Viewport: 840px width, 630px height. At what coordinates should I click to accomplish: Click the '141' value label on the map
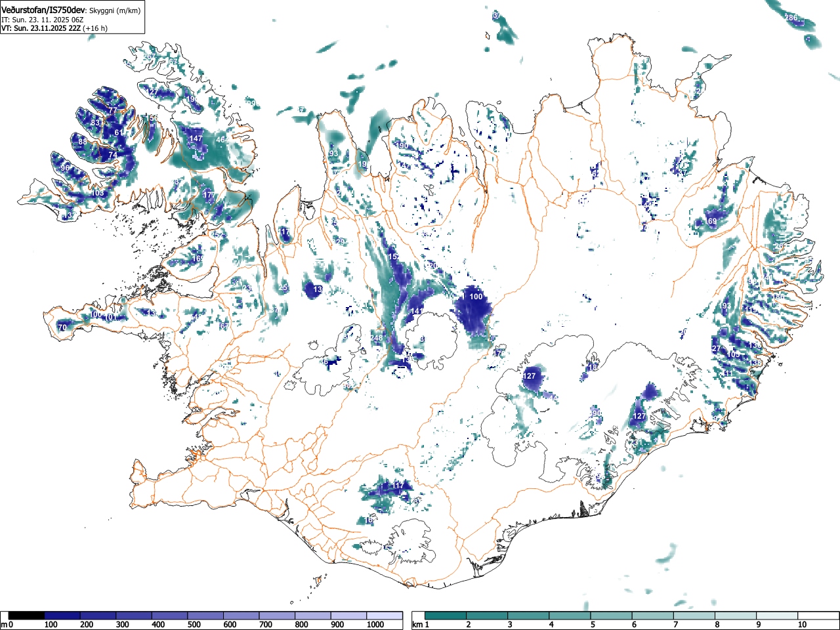coord(417,311)
